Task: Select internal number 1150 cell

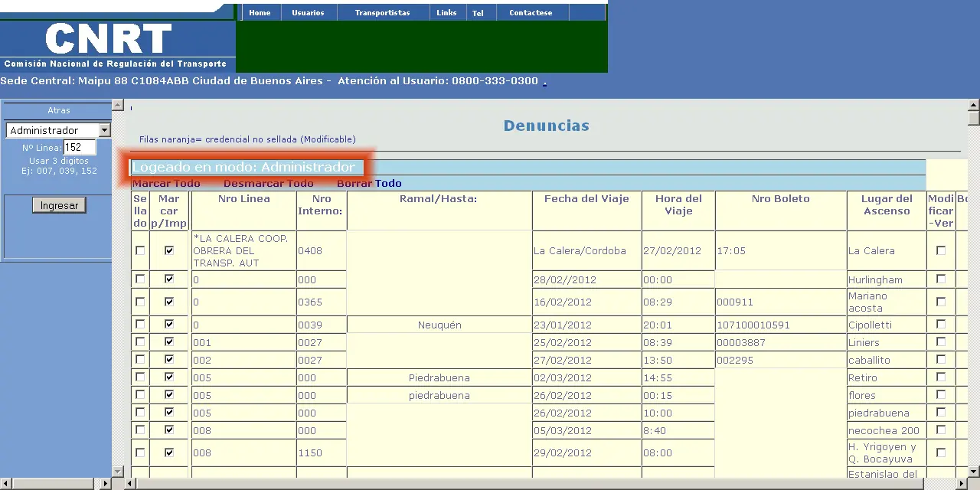Action: point(322,452)
